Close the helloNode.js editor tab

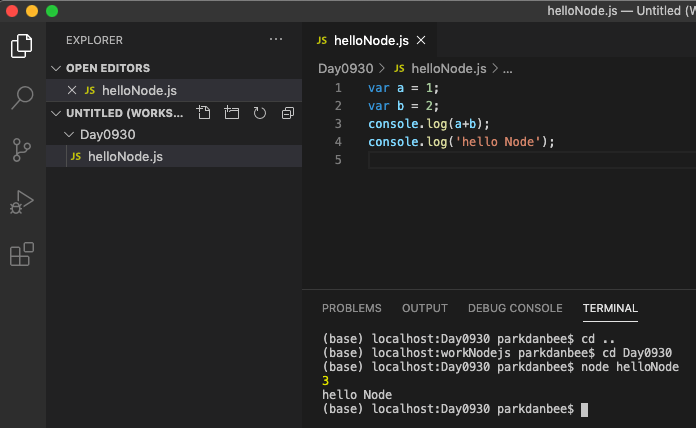click(421, 40)
